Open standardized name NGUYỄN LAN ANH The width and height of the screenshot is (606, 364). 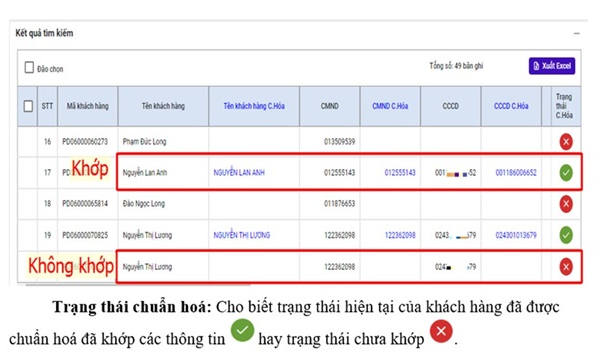click(x=239, y=173)
